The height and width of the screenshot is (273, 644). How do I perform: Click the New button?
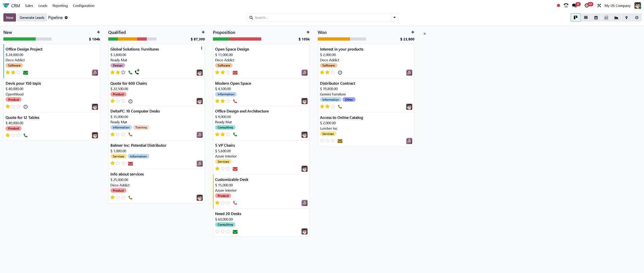(10, 18)
